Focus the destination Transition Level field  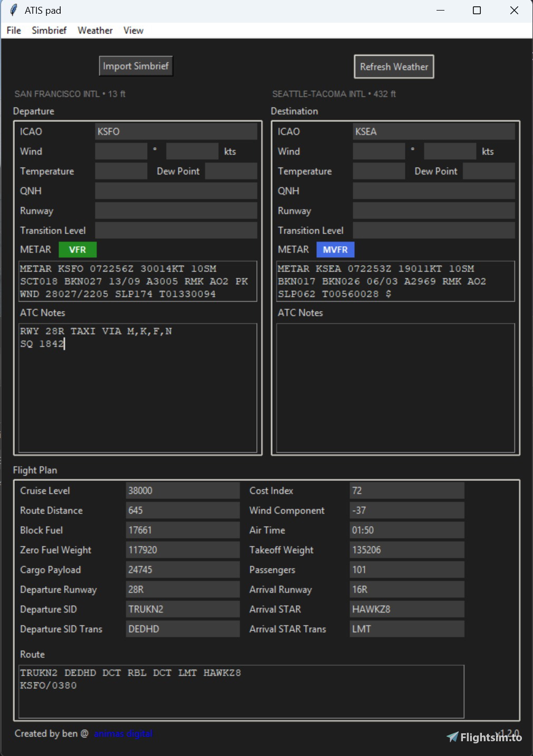coord(434,230)
